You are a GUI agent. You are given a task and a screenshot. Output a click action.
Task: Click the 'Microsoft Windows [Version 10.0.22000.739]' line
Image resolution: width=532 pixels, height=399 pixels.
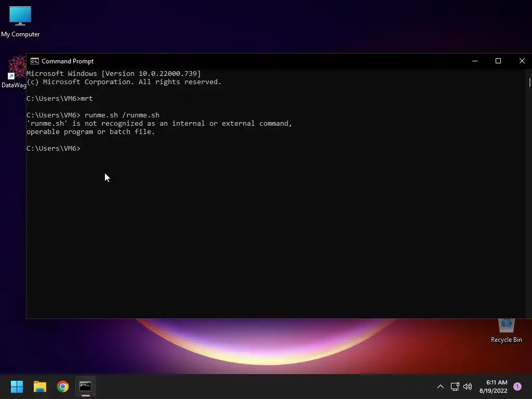[114, 74]
